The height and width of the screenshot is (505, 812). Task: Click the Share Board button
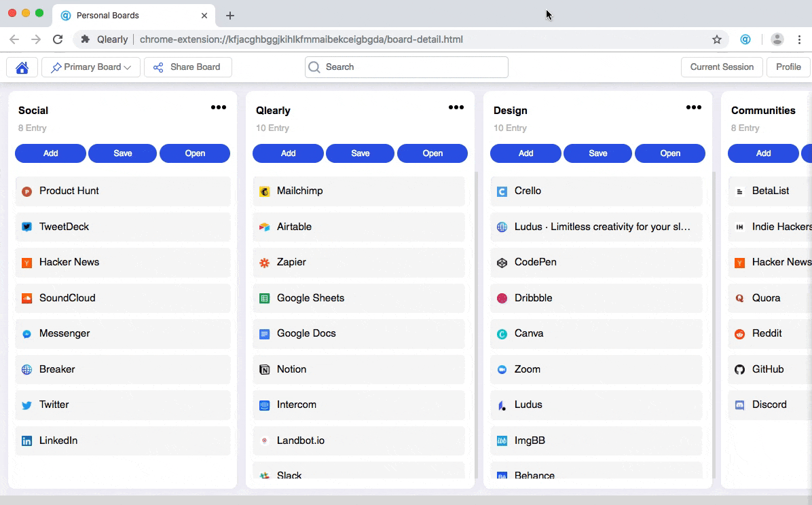(188, 67)
